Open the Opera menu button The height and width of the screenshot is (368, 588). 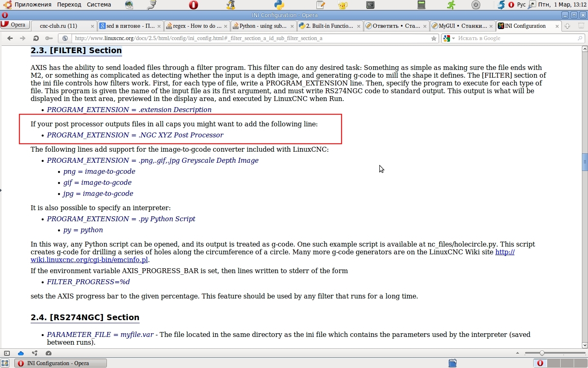click(14, 25)
